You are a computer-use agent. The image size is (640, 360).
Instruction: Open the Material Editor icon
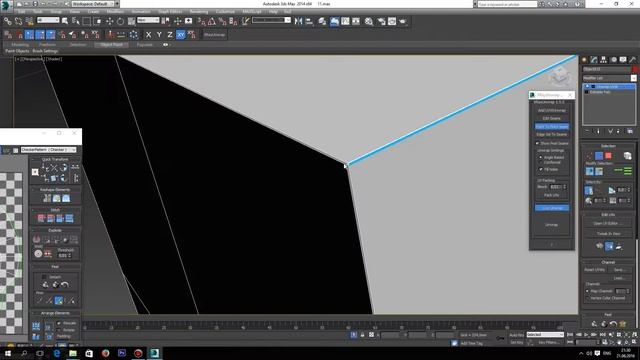point(369,21)
